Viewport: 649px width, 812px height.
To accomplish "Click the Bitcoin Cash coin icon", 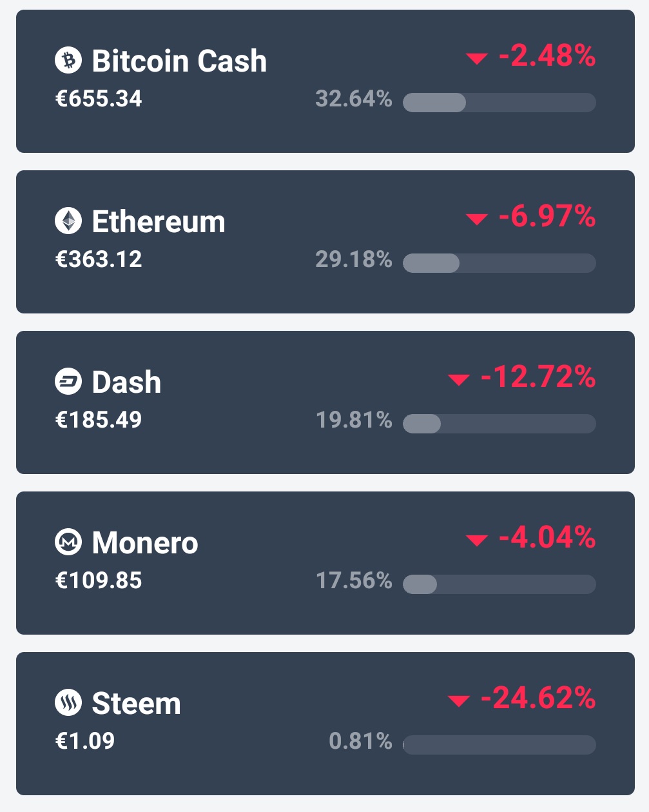I will (68, 61).
